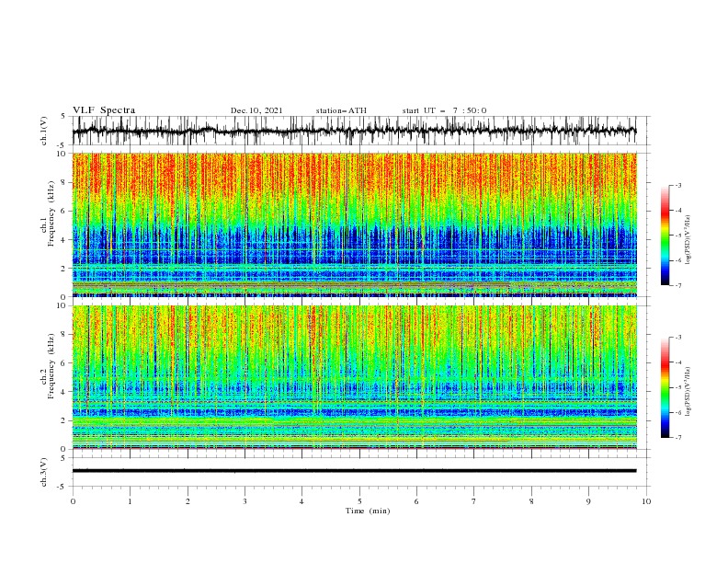Click the time axis tick label "0"
728x563 pixels.
point(73,501)
